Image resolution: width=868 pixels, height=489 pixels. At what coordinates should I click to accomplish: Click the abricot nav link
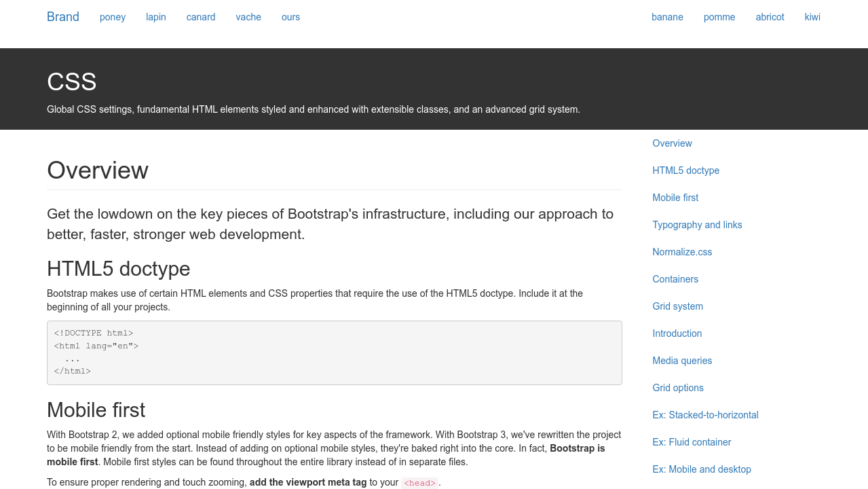[x=770, y=17]
